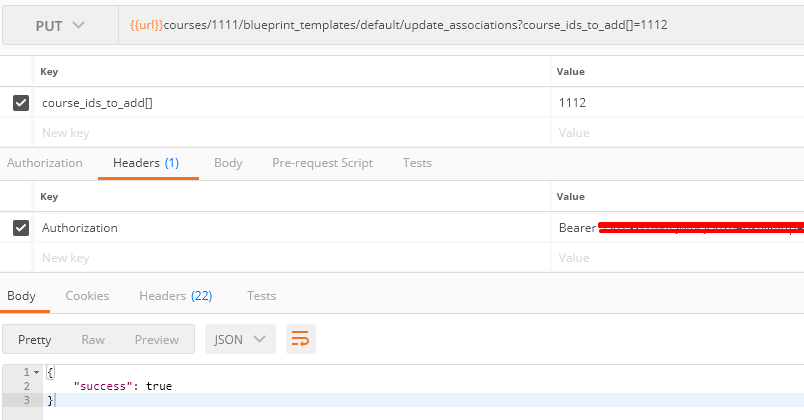Select the Pretty response view button
The width and height of the screenshot is (804, 420).
35,339
